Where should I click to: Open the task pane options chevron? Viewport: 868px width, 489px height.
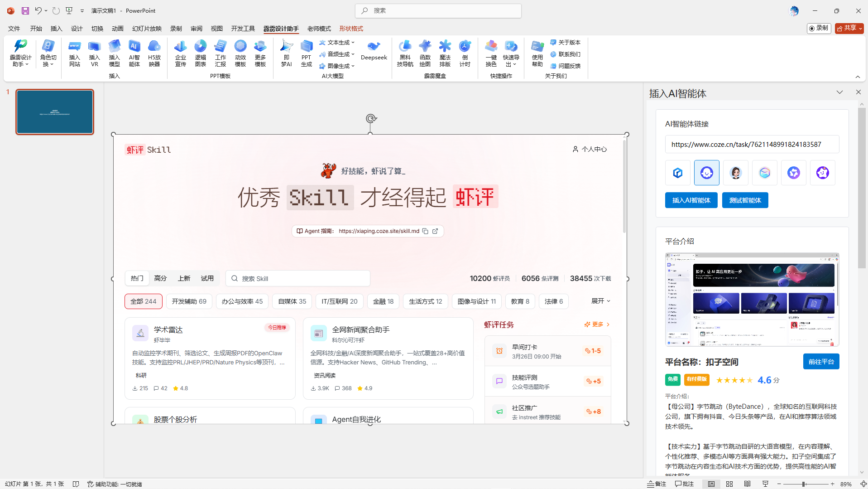point(839,92)
